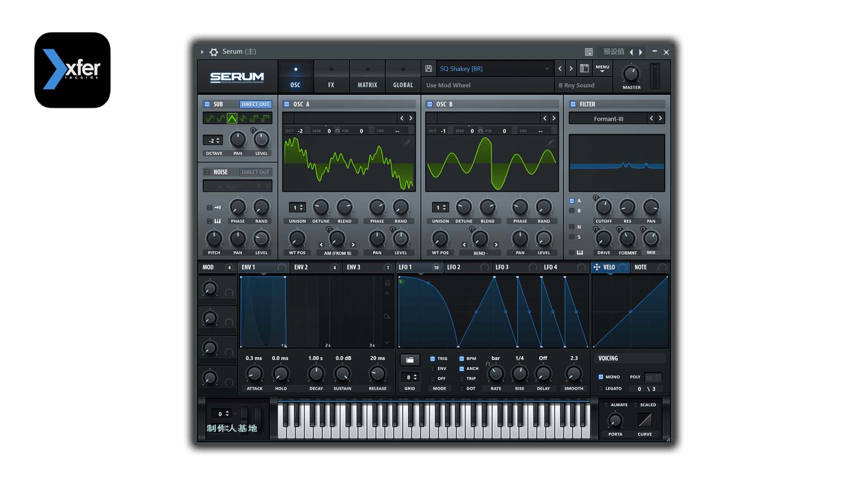
Task: Open the GLOBAL tab
Action: click(x=403, y=77)
